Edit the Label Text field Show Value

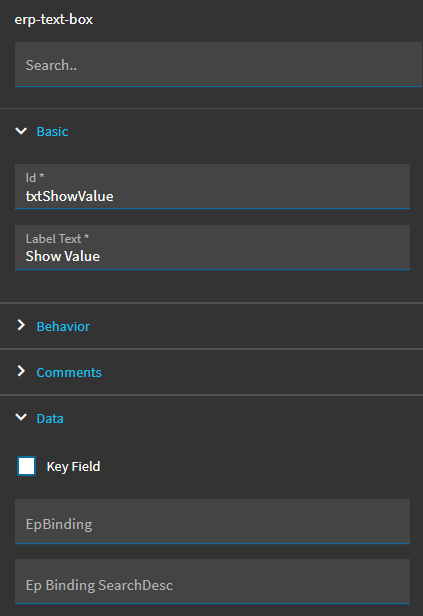pyautogui.click(x=212, y=248)
